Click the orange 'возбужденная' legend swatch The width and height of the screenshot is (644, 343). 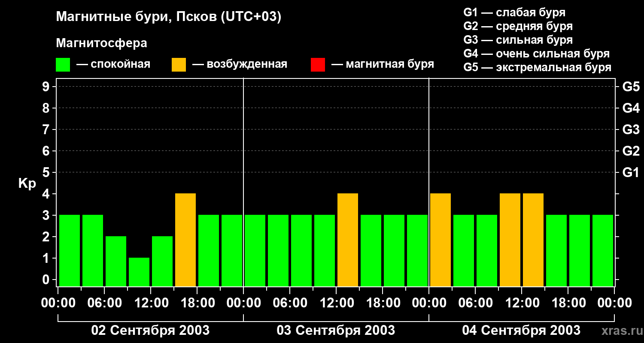coord(179,65)
